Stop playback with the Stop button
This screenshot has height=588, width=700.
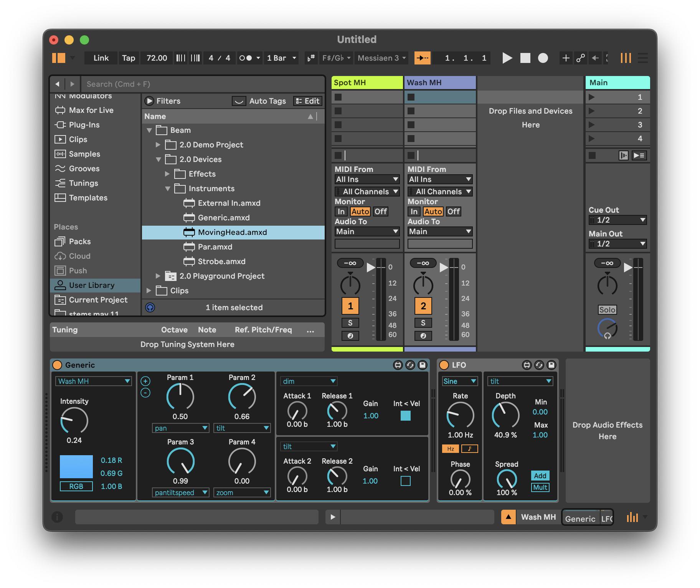point(525,58)
